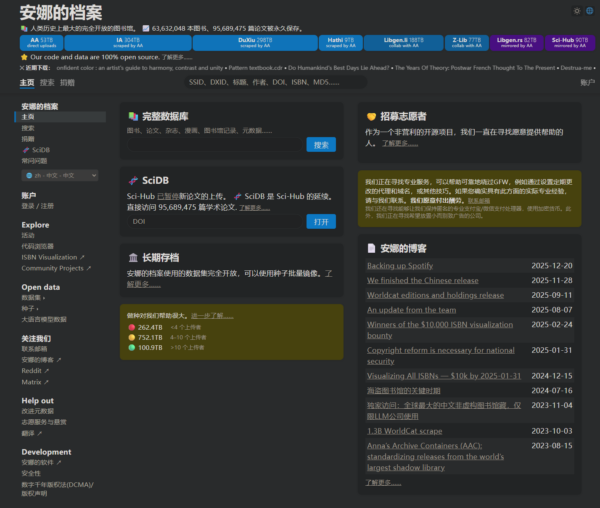
Task: Open Copyright reform is necessary post
Action: (440, 355)
